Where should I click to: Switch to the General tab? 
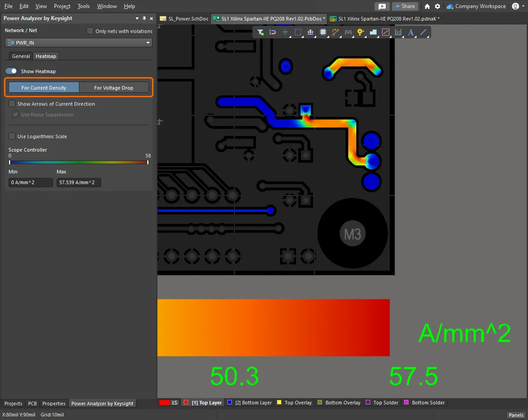(x=21, y=56)
